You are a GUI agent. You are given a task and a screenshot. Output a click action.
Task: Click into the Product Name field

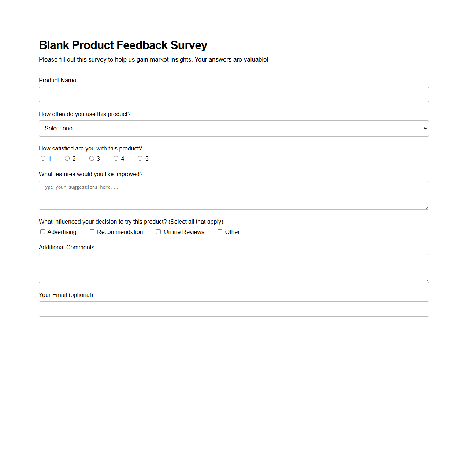[x=234, y=94]
